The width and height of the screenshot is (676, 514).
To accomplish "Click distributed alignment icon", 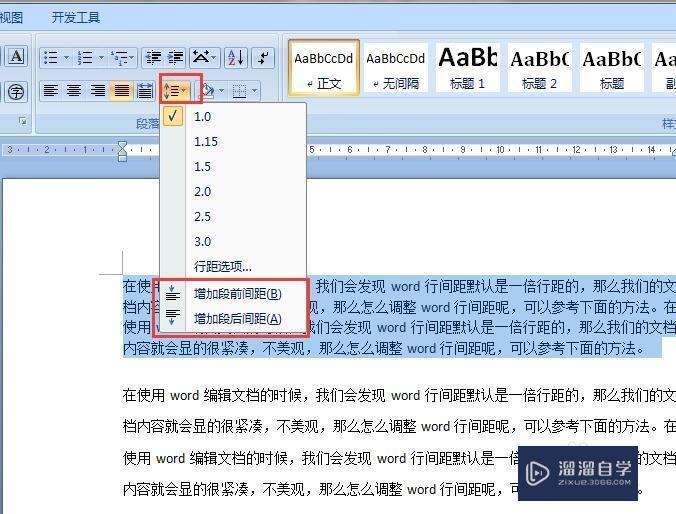I will coord(144,91).
